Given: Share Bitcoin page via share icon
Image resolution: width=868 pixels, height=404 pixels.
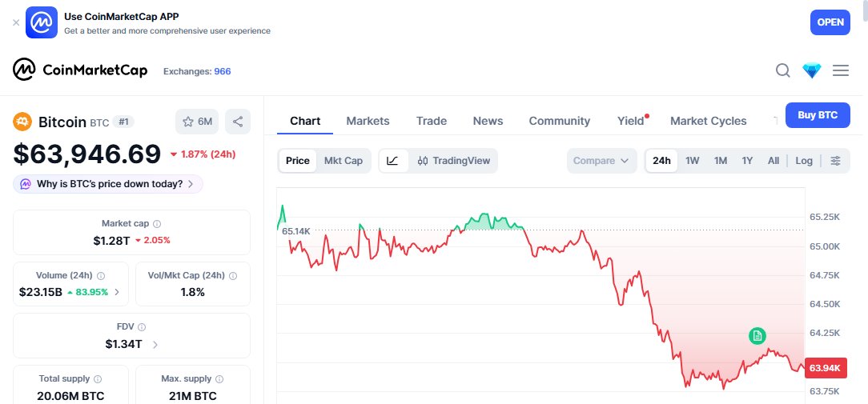Looking at the screenshot, I should point(238,122).
